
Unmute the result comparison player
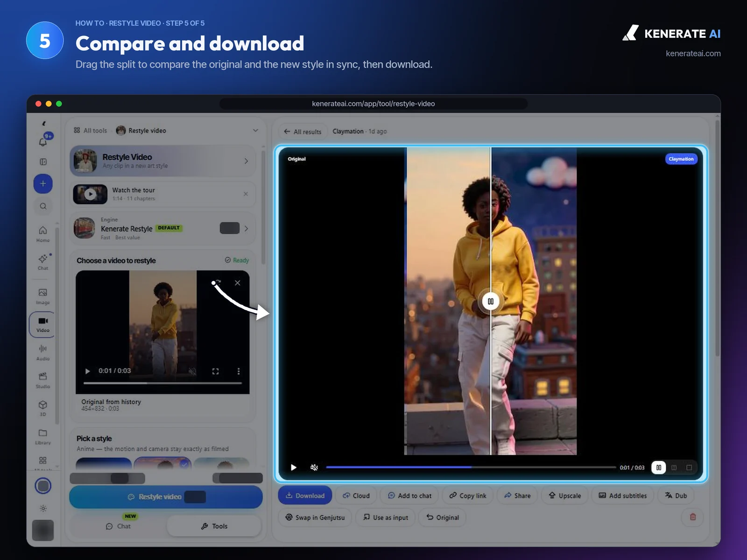(314, 467)
